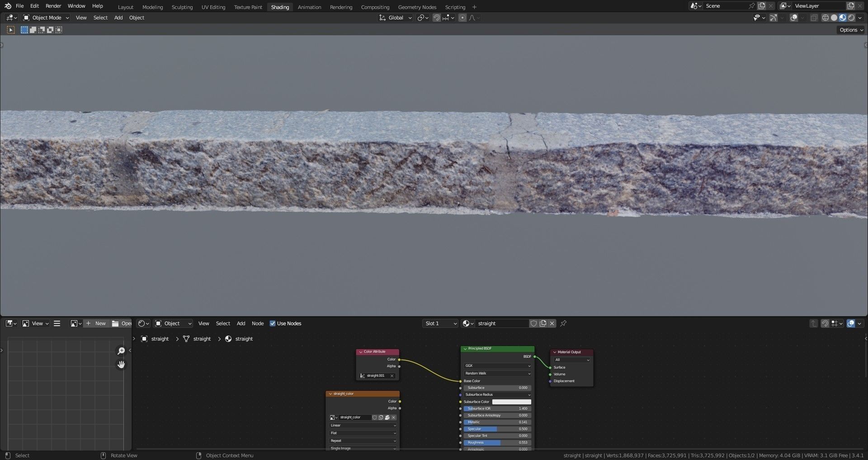Screen dimensions: 868x460
Task: Expand the Options dropdown
Action: point(851,30)
